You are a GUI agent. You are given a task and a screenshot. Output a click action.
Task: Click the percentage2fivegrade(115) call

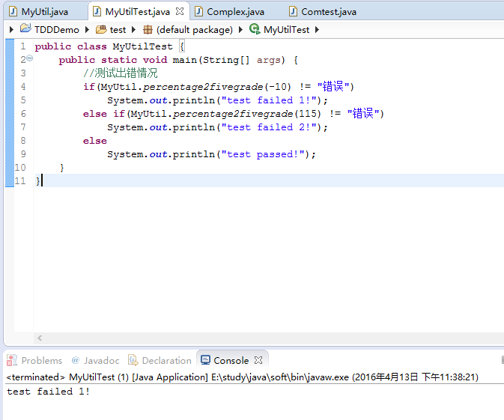click(247, 114)
